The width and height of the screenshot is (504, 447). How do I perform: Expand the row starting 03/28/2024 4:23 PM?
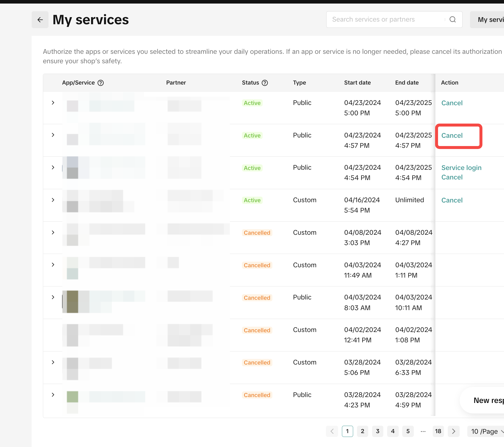(53, 395)
